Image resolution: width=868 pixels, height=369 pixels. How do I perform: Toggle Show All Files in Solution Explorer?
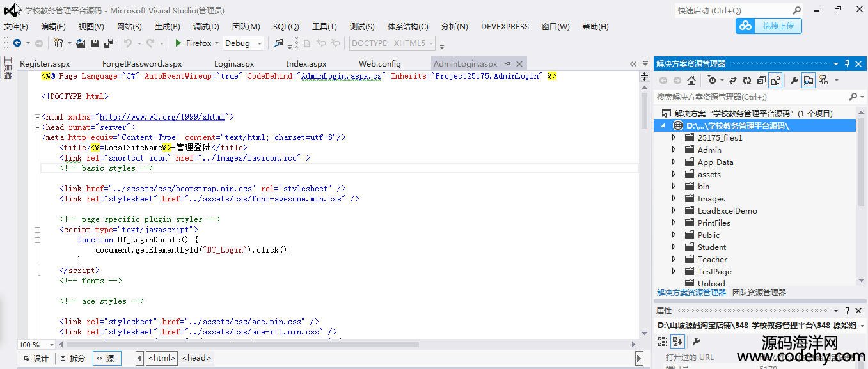pyautogui.click(x=775, y=81)
